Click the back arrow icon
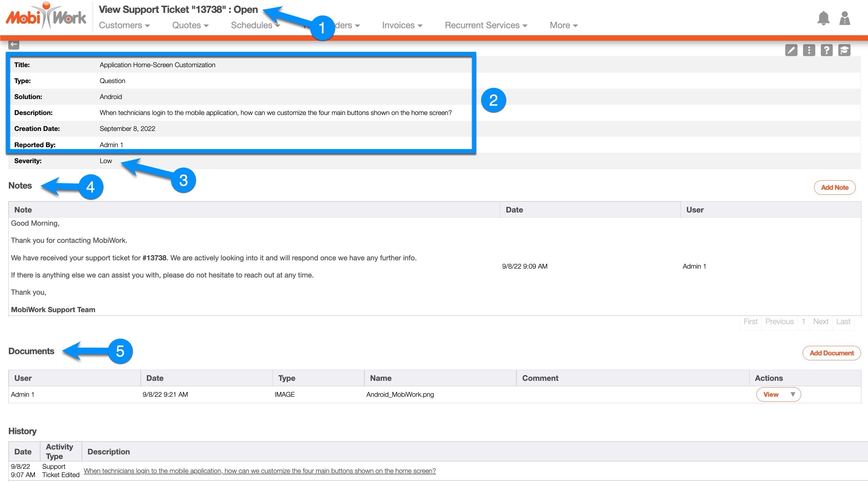Viewport: 868px width, 482px height. coord(13,44)
